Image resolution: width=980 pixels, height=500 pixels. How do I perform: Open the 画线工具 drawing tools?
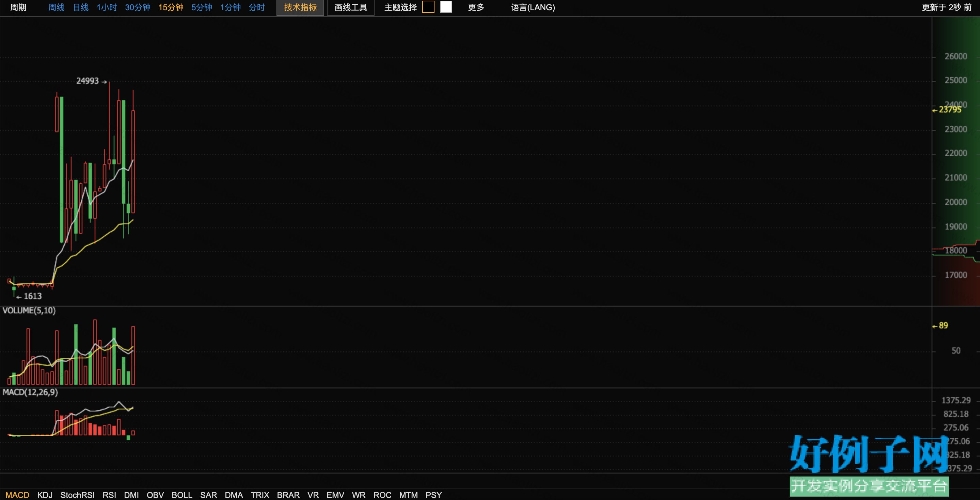(x=350, y=7)
